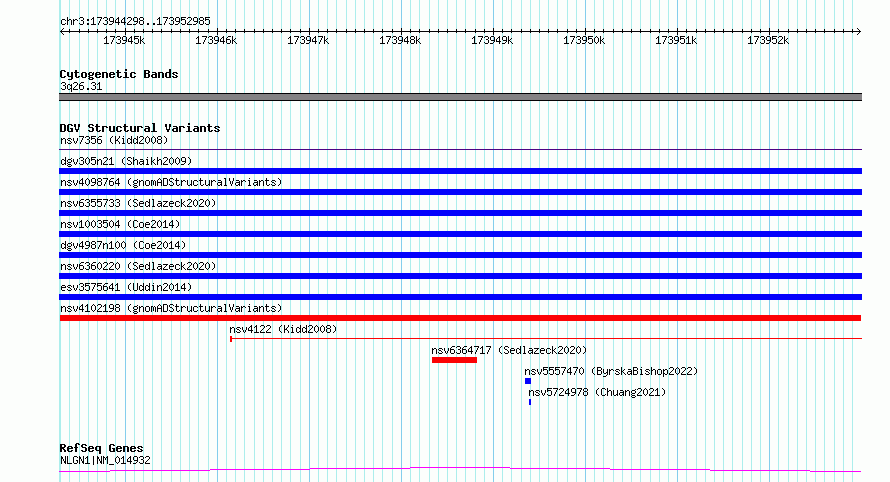Viewport: 890px width, 482px height.
Task: Open variant nsv5724978 (Chuang2021) label
Action: click(597, 392)
